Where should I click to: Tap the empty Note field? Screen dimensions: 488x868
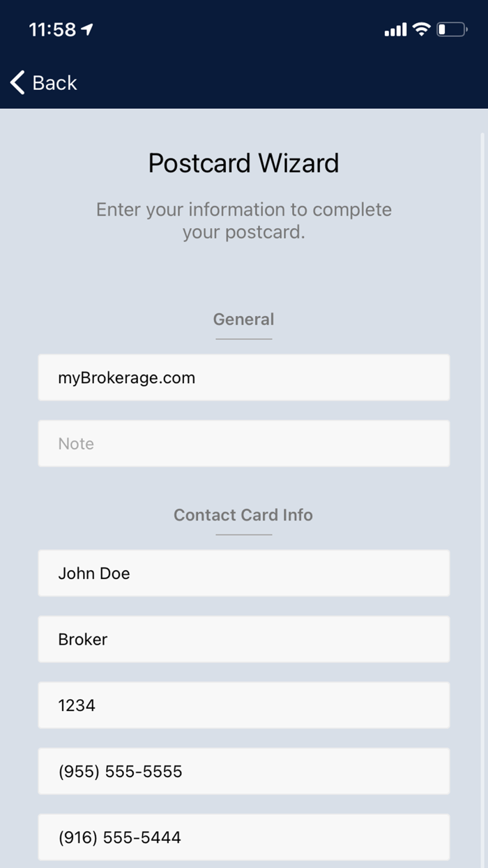[244, 443]
